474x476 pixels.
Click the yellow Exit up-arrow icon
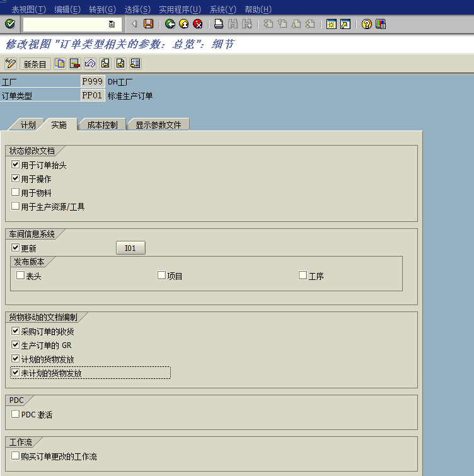tap(184, 24)
